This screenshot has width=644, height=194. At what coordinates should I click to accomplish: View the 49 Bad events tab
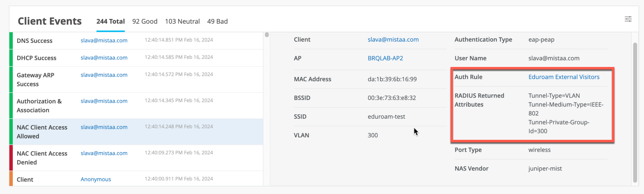[217, 21]
